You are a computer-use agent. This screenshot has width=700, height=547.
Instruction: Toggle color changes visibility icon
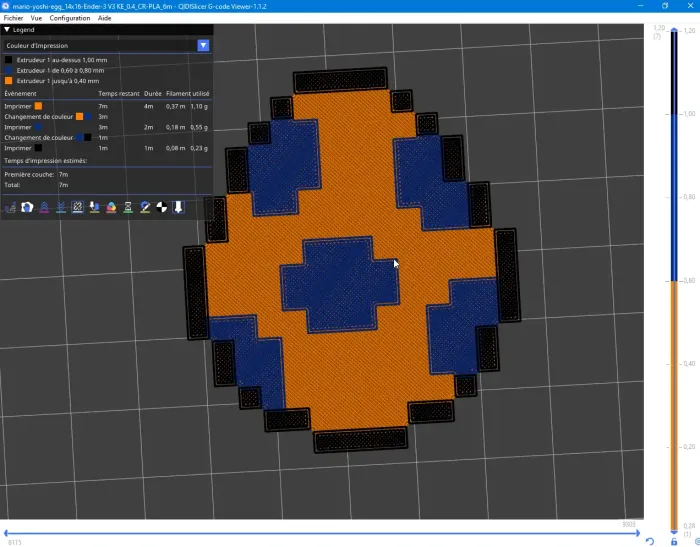[x=111, y=207]
